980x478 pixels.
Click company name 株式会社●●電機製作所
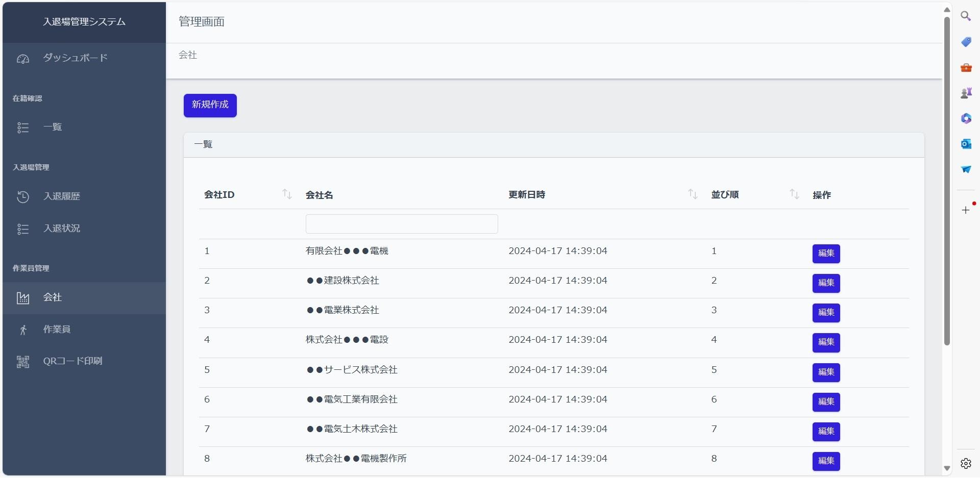356,459
